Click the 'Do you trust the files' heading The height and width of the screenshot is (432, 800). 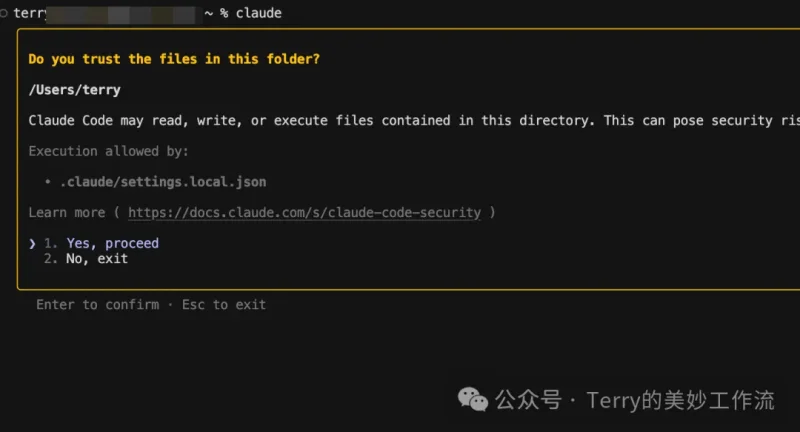coord(174,59)
